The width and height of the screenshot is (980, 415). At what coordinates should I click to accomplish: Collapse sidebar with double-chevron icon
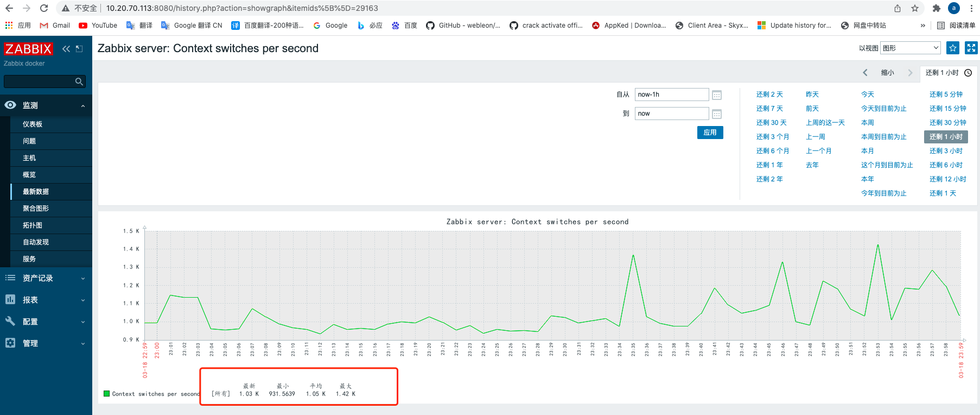[x=66, y=49]
